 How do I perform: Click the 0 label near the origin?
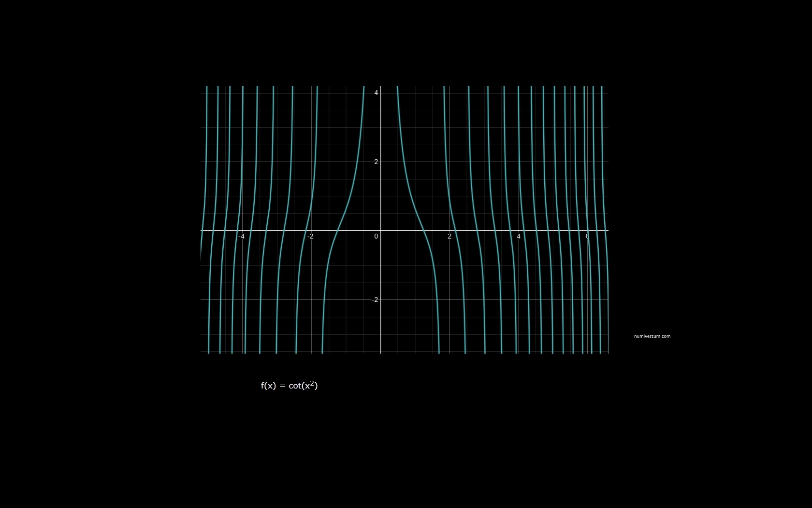[376, 237]
